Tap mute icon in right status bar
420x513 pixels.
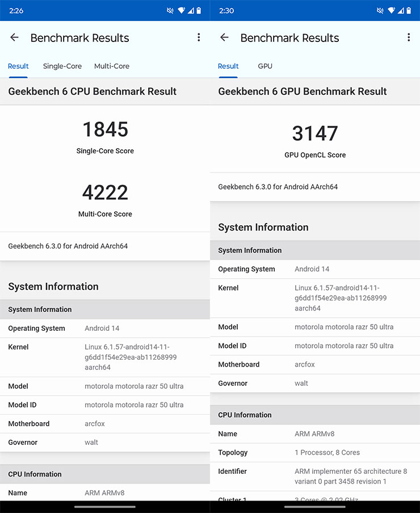click(380, 10)
